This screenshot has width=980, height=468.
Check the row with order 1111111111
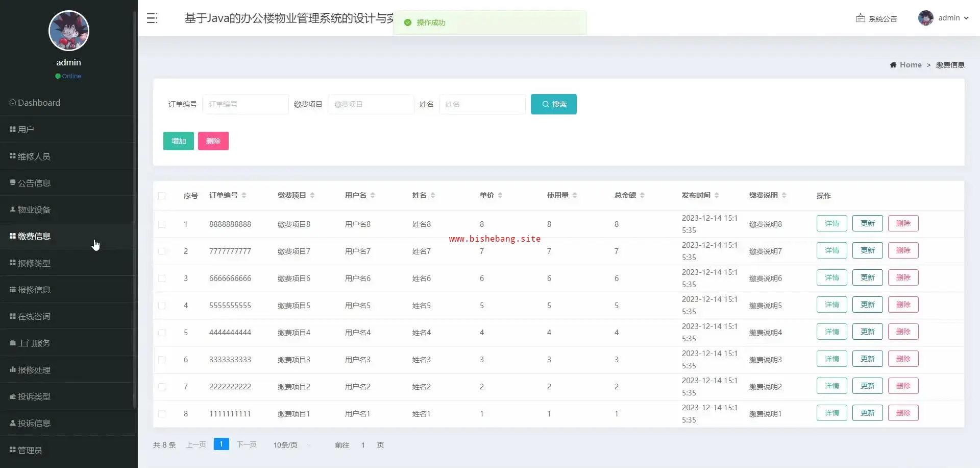tap(162, 414)
